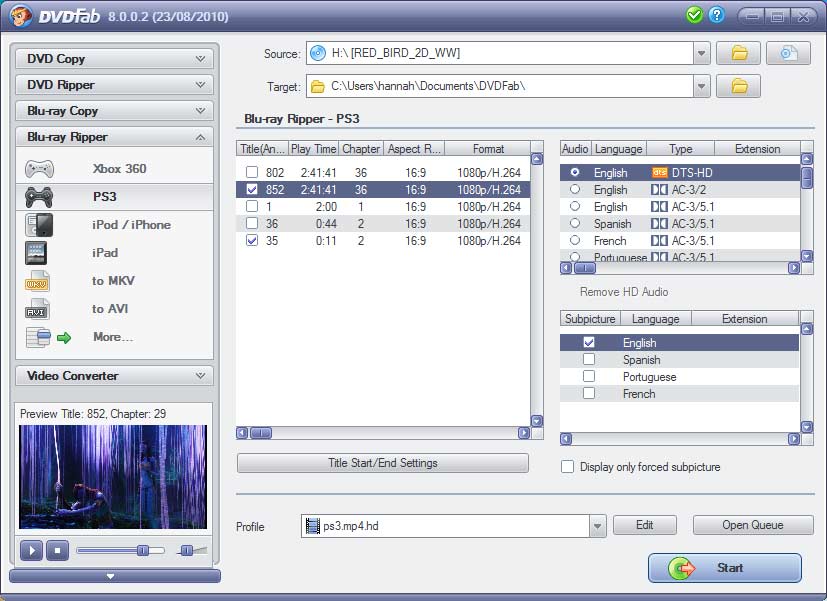
Task: Load a disc image with the image icon button
Action: (x=788, y=53)
